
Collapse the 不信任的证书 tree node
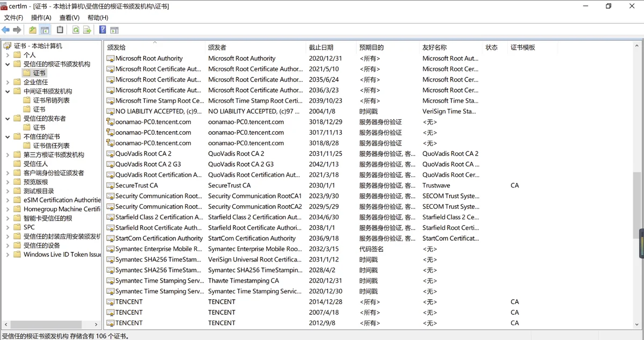point(8,136)
